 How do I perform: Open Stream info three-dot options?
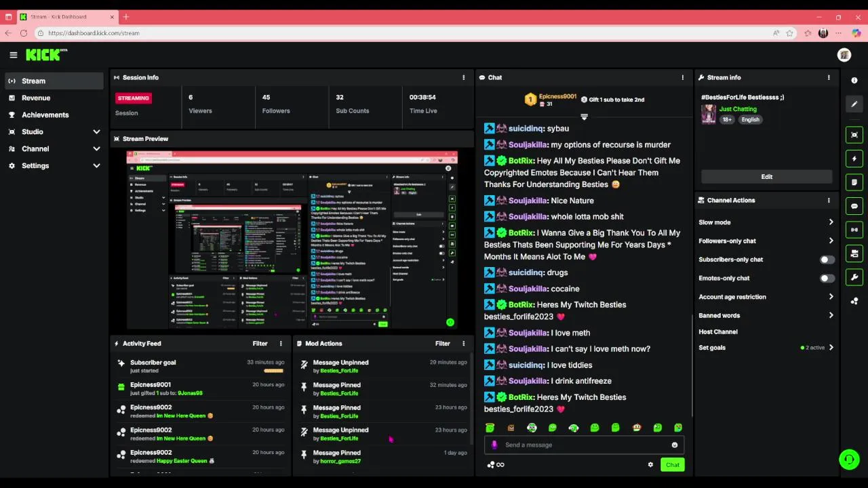pyautogui.click(x=829, y=77)
